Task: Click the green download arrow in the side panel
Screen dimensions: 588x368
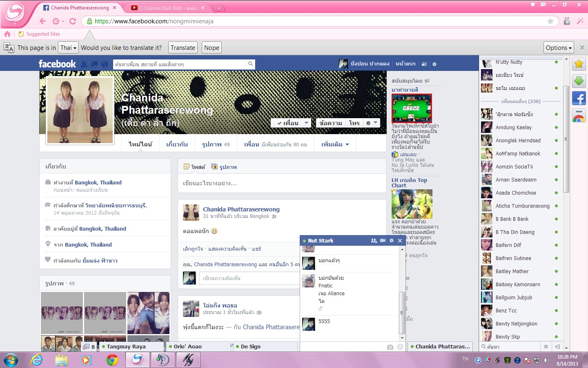Action: [579, 81]
